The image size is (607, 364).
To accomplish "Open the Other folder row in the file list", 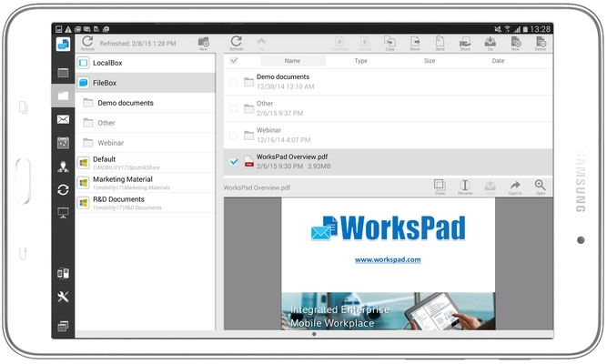I will click(388, 108).
